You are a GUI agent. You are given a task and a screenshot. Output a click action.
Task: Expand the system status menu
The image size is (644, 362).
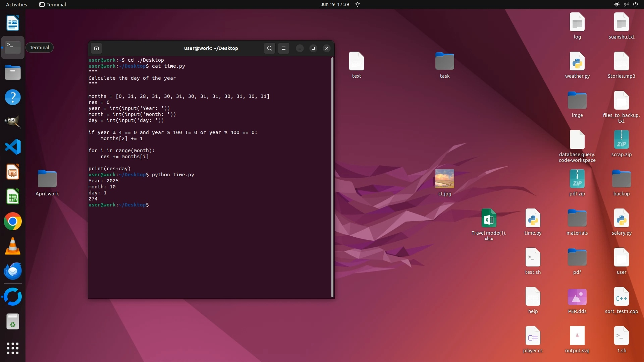pos(626,4)
